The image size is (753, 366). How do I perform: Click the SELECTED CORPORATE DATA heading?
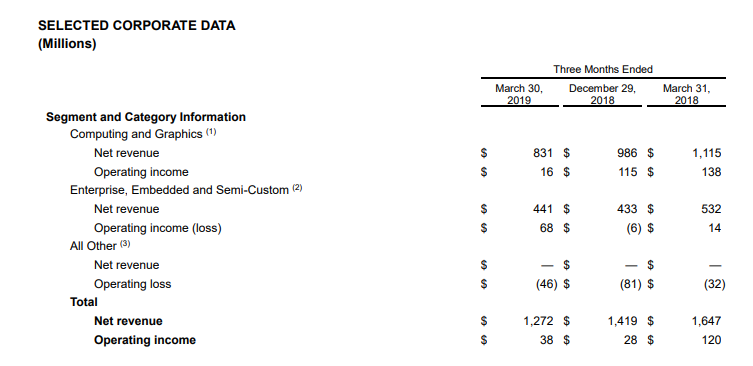click(137, 25)
